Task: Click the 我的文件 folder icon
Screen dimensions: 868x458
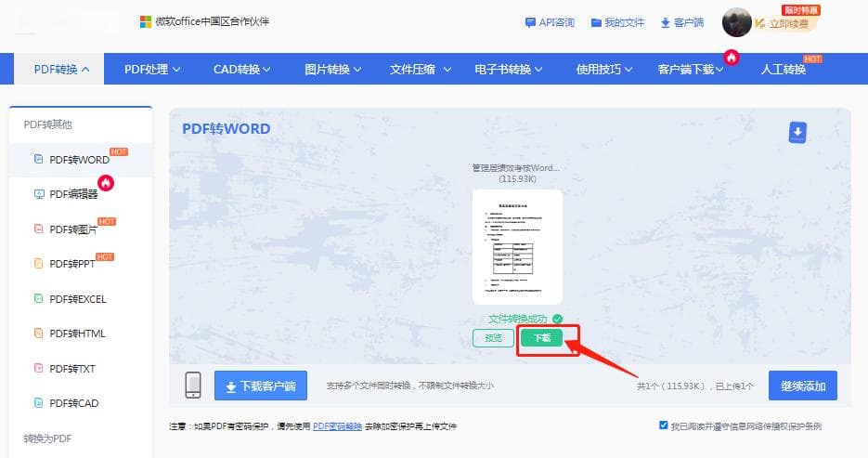Action: [596, 22]
